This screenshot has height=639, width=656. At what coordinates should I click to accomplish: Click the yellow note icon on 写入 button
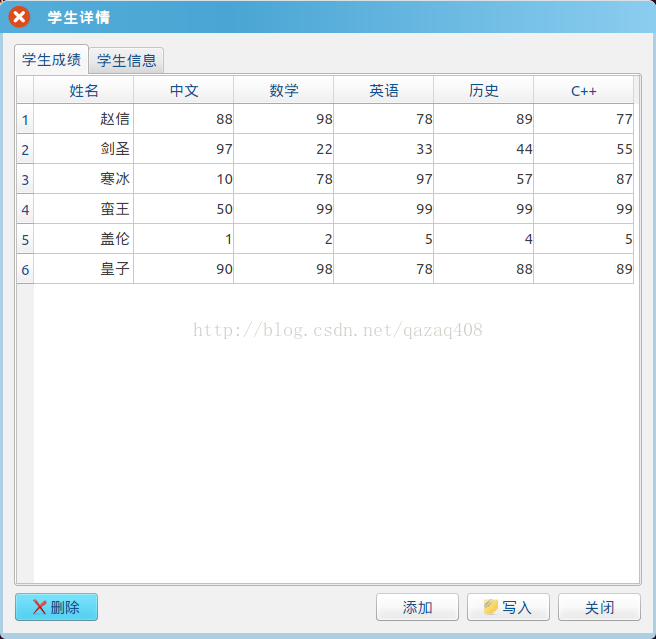coord(490,606)
